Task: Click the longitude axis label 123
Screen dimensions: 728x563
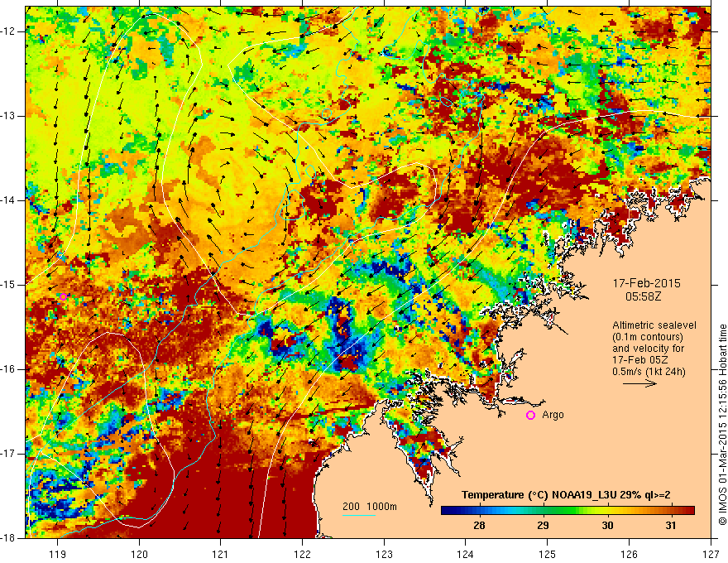Action: (384, 554)
